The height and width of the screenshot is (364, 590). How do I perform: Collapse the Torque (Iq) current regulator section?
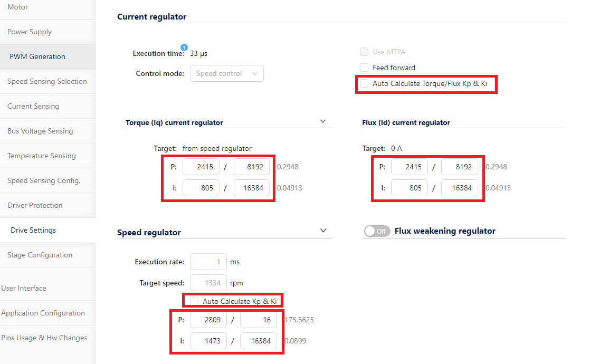point(322,121)
